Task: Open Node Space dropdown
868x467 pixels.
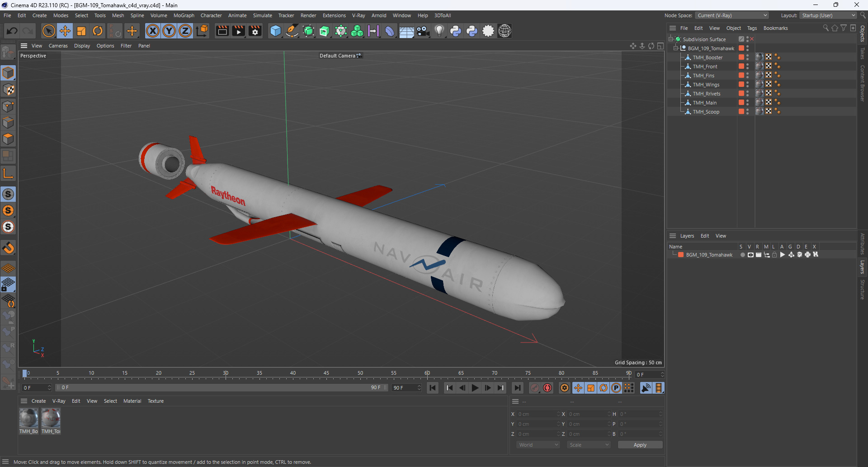Action: (731, 15)
